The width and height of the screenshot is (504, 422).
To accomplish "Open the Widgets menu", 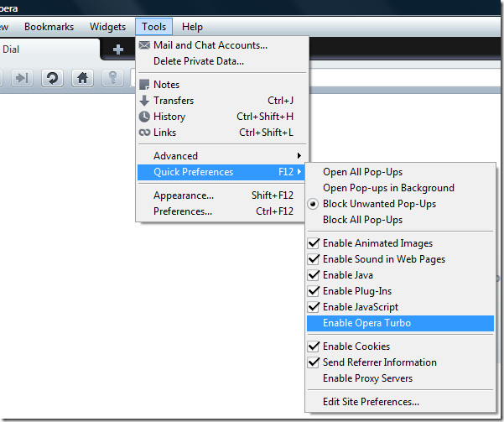I will [107, 27].
